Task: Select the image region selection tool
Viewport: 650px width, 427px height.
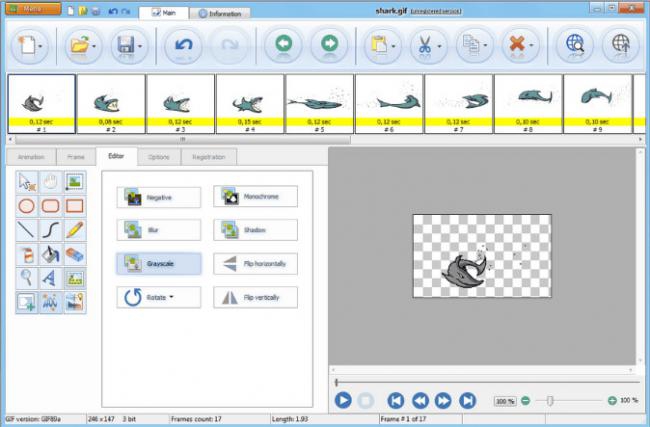Action: (x=75, y=182)
